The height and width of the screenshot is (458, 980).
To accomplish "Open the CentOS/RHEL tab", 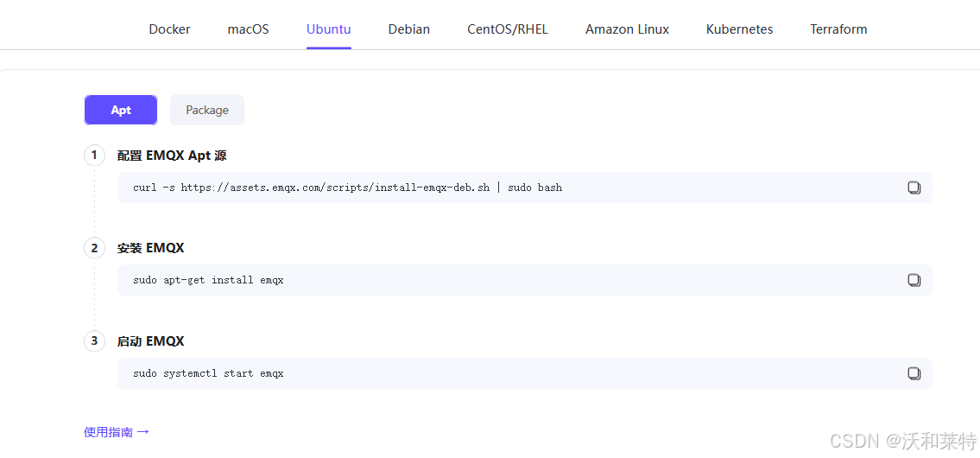I will tap(508, 29).
